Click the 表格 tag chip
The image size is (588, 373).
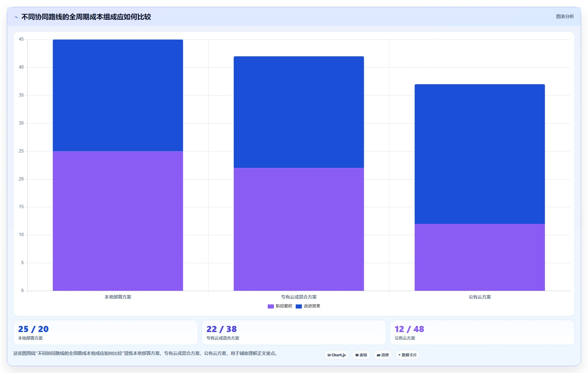361,355
